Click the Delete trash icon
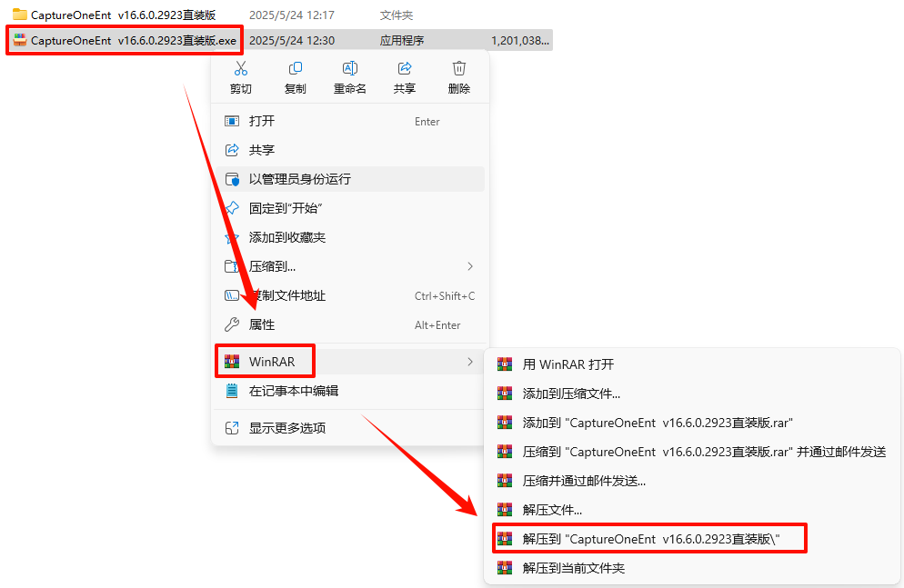 pos(459,68)
